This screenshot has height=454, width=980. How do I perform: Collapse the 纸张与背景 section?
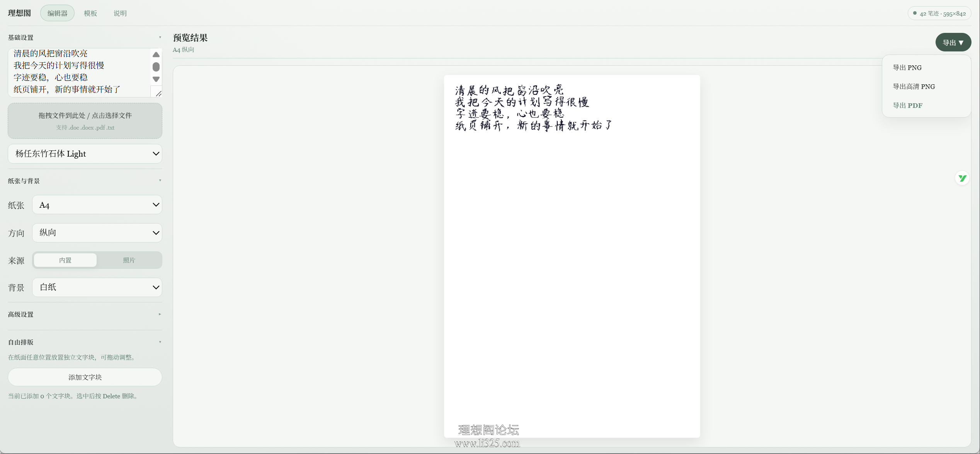pyautogui.click(x=85, y=181)
